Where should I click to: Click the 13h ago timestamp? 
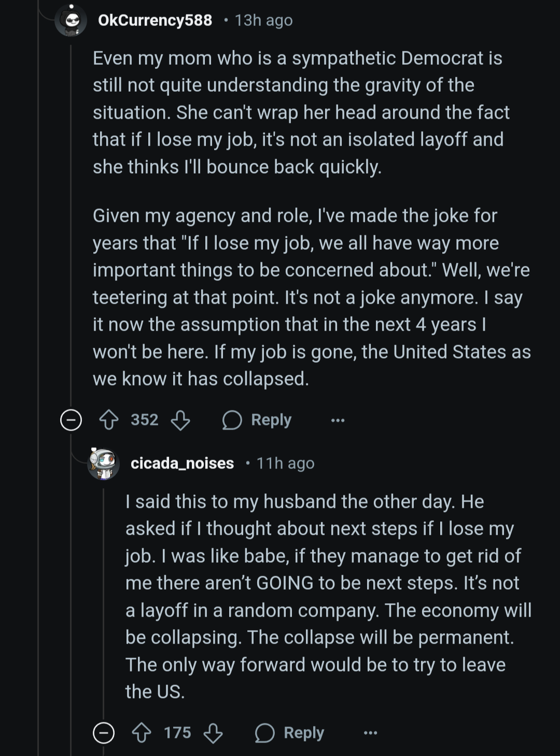coord(263,20)
